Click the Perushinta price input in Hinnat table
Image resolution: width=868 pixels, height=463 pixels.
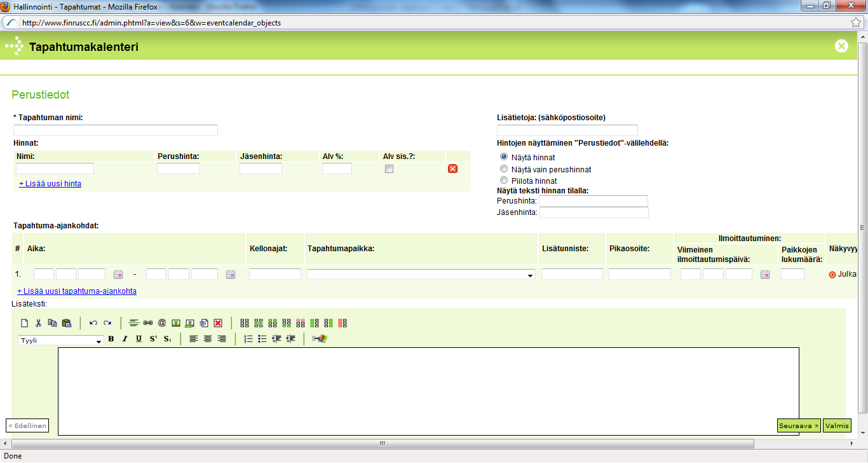coord(179,169)
